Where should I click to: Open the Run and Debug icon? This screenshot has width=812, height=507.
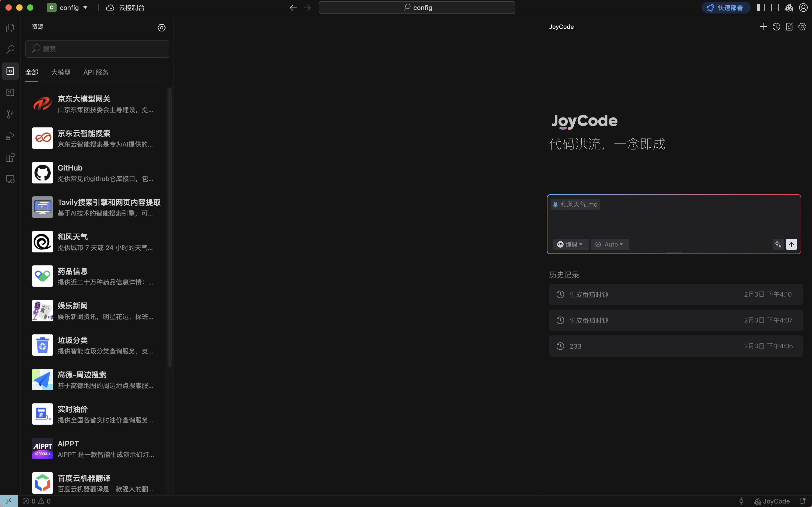tap(11, 136)
